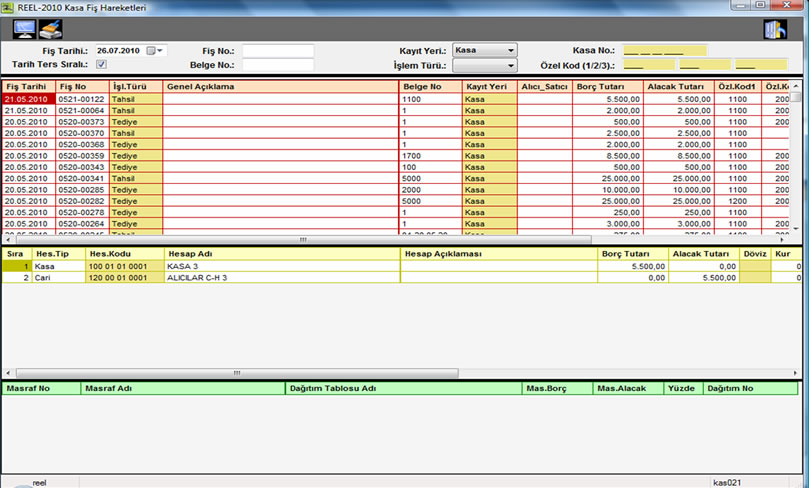Click the Belge No column header

(430, 87)
